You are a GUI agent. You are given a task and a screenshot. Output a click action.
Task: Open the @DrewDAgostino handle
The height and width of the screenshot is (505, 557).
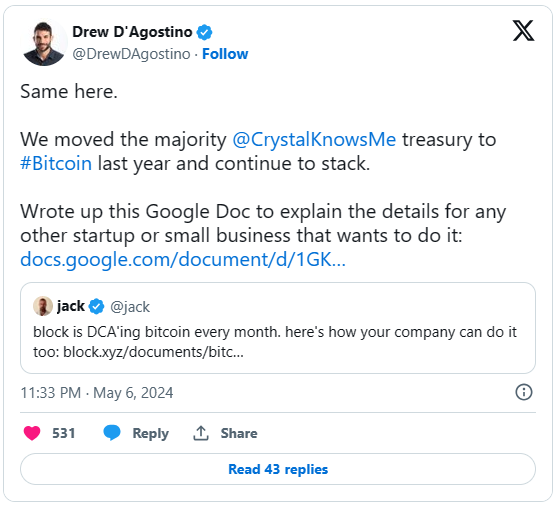131,54
